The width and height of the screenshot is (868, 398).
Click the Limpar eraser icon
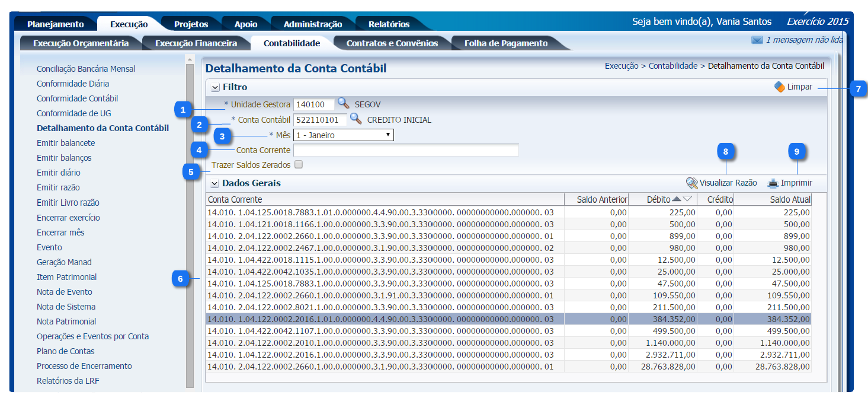tap(780, 87)
